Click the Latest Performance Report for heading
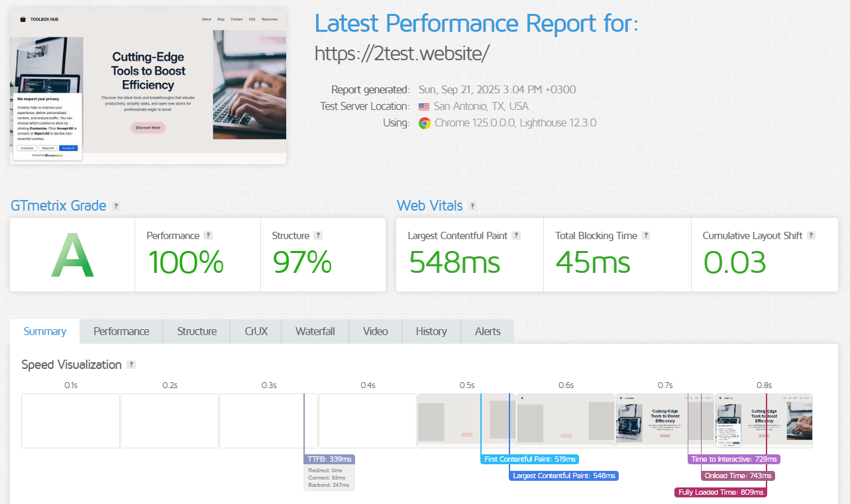The width and height of the screenshot is (850, 504). pyautogui.click(x=476, y=23)
